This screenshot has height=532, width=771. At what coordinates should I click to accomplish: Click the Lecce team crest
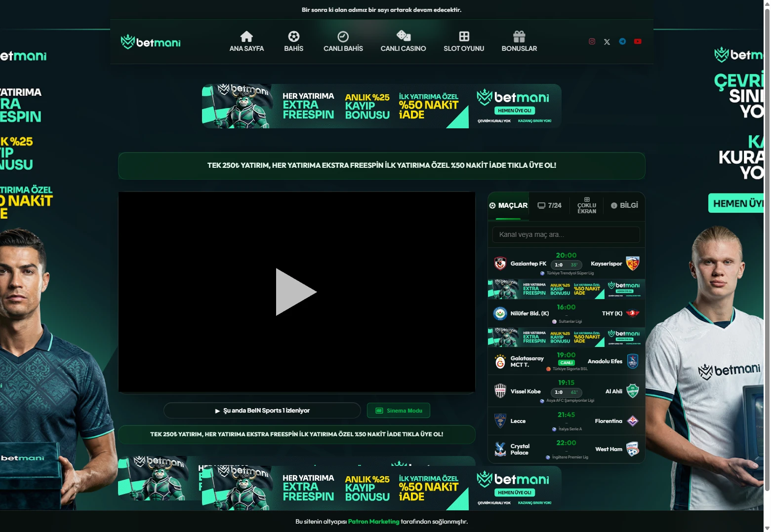[500, 421]
